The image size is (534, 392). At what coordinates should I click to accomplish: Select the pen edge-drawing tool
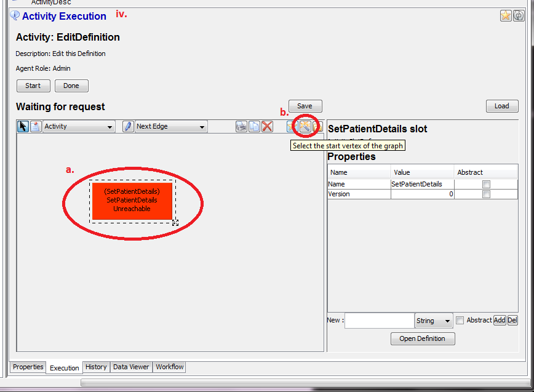(x=128, y=126)
